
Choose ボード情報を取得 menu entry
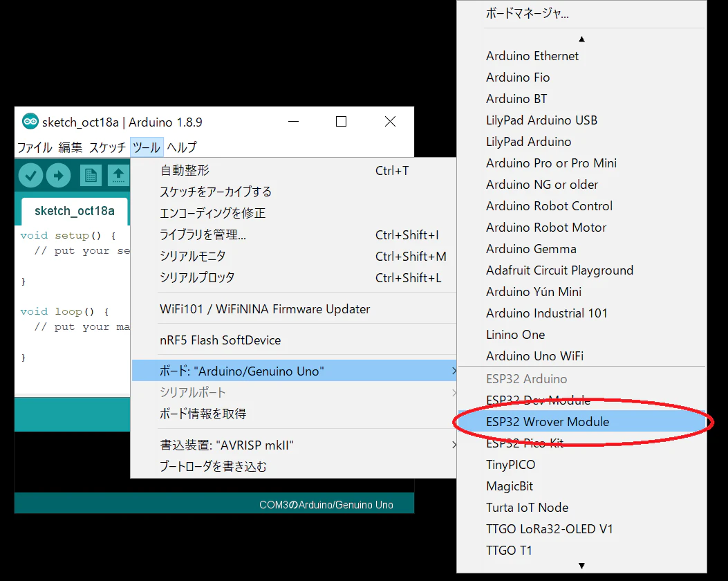click(x=294, y=414)
